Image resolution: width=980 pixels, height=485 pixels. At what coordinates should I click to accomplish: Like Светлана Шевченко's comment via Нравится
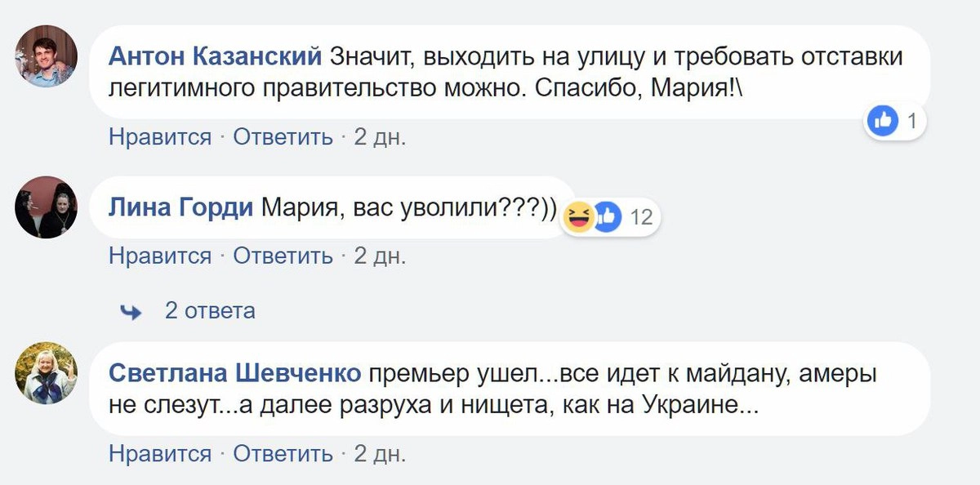(x=160, y=453)
